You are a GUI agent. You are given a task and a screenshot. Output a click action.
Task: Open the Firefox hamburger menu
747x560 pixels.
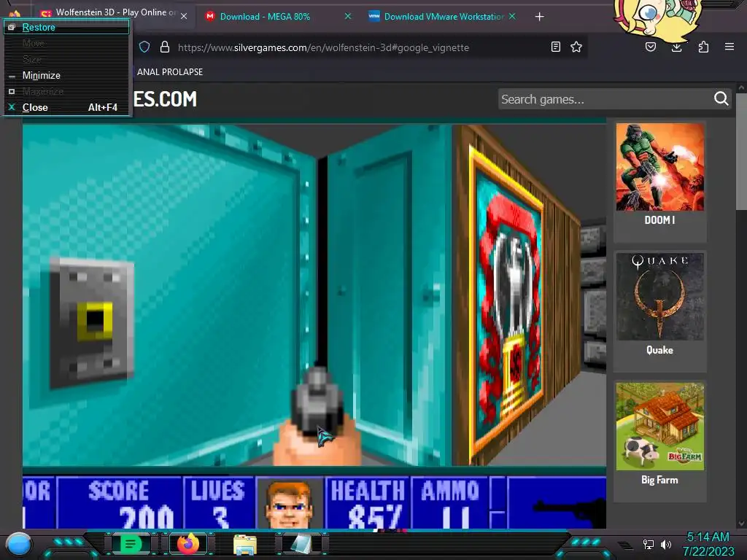pyautogui.click(x=729, y=47)
